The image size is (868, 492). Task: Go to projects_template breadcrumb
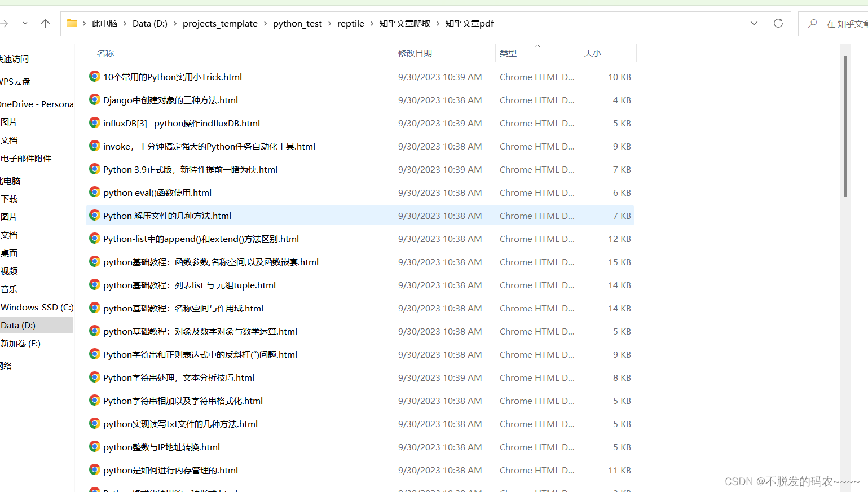click(x=220, y=23)
